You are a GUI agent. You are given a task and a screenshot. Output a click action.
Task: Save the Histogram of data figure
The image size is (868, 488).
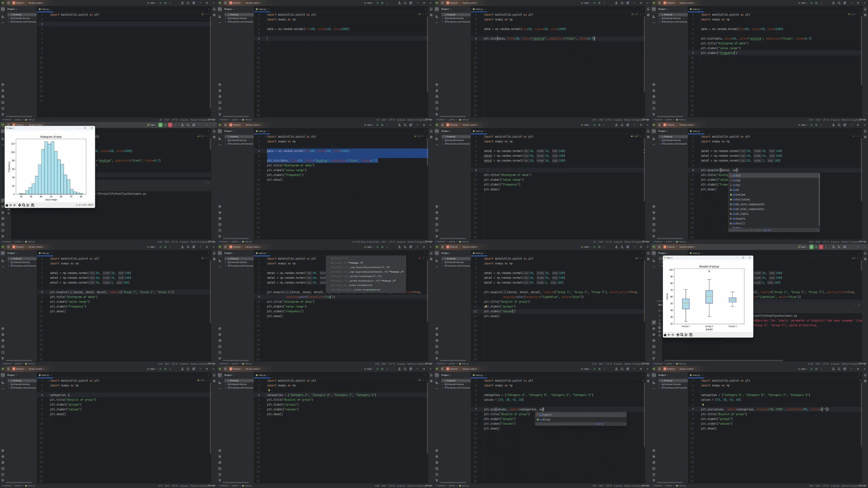33,205
